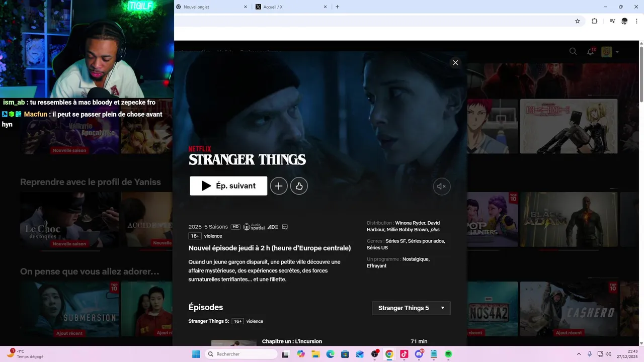This screenshot has width=644, height=362.
Task: Open Chrome three-dot menu
Action: click(636, 21)
